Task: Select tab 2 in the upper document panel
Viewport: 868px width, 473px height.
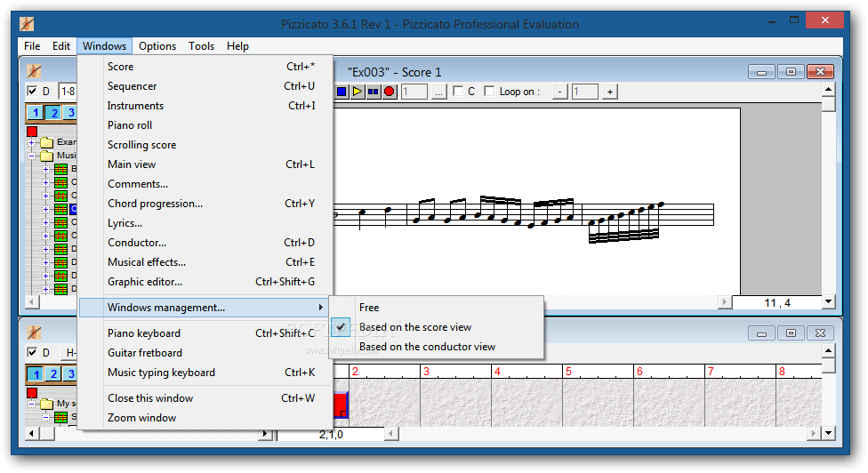Action: click(53, 113)
